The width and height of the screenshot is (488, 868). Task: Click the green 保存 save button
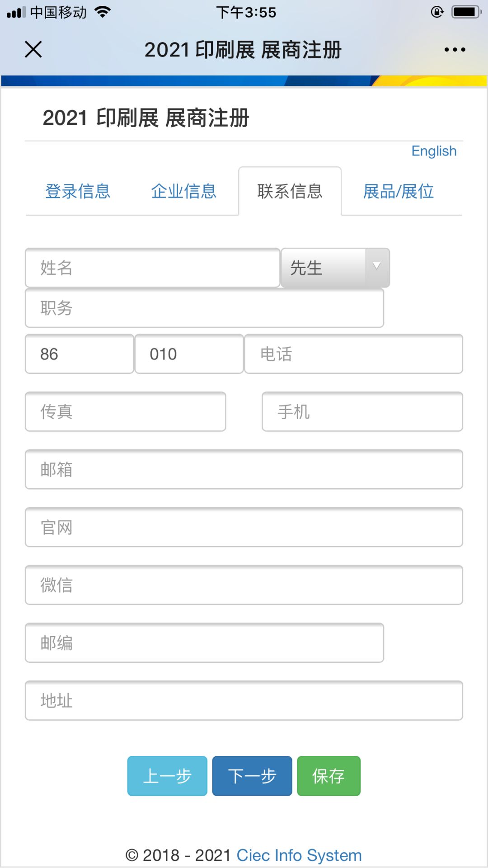[x=328, y=776]
